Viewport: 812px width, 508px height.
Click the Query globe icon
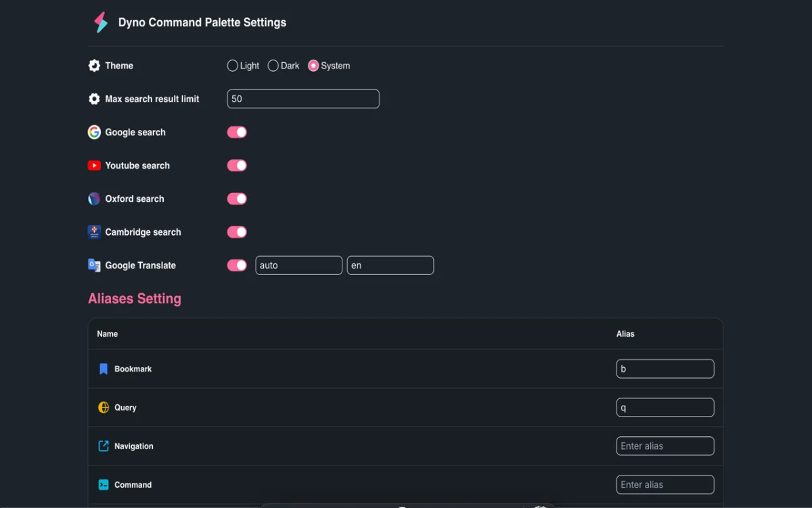pyautogui.click(x=103, y=407)
